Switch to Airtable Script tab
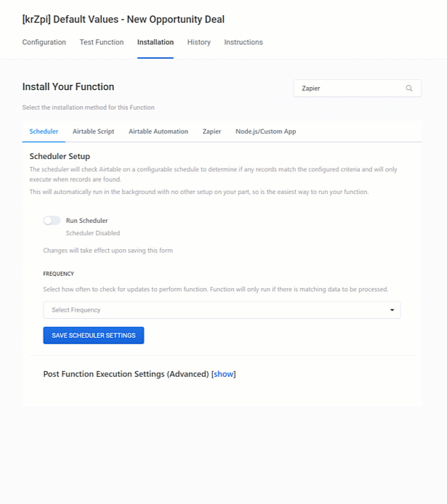Screen dimensions: 447x504 [93, 131]
